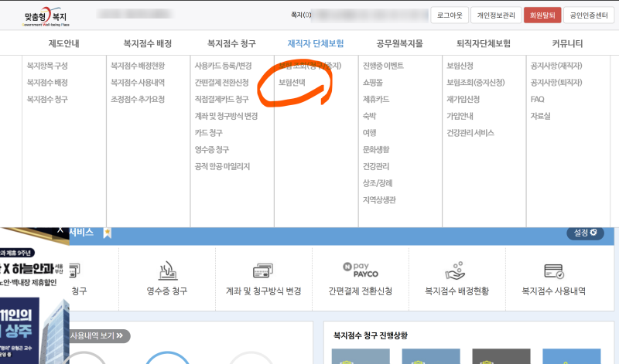The height and width of the screenshot is (364, 619).
Task: Click the 맞춤형 복지 logo
Action: [x=46, y=16]
